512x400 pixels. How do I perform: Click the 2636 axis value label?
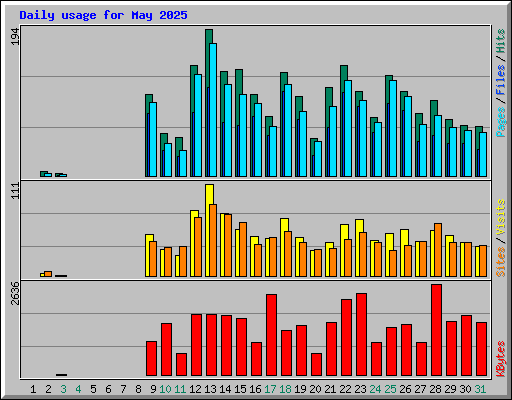point(15,293)
